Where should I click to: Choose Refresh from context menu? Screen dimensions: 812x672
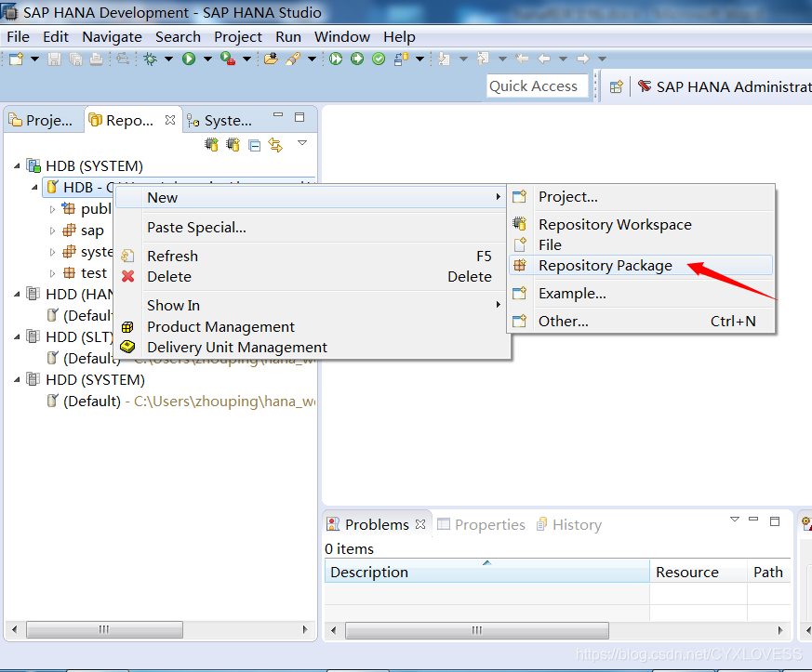point(312,257)
